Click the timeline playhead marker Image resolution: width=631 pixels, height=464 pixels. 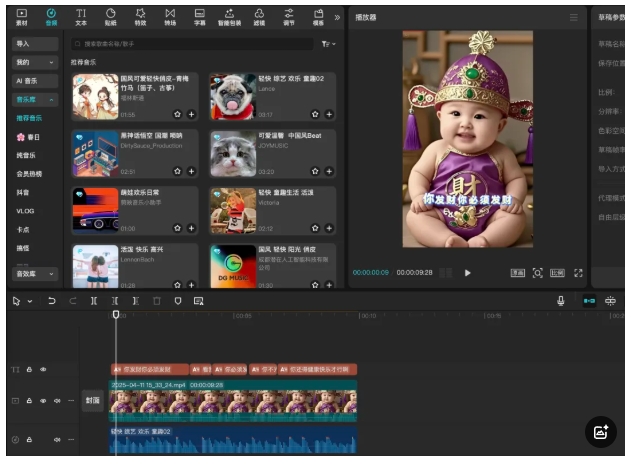click(x=116, y=315)
